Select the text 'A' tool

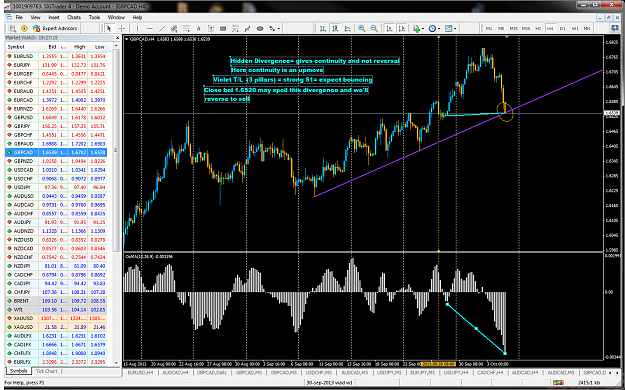click(x=199, y=28)
